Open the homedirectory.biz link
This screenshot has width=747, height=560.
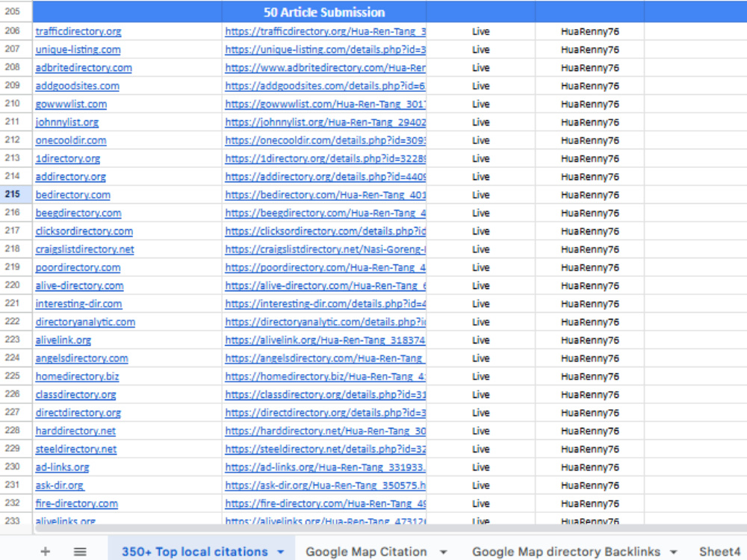[x=77, y=376]
